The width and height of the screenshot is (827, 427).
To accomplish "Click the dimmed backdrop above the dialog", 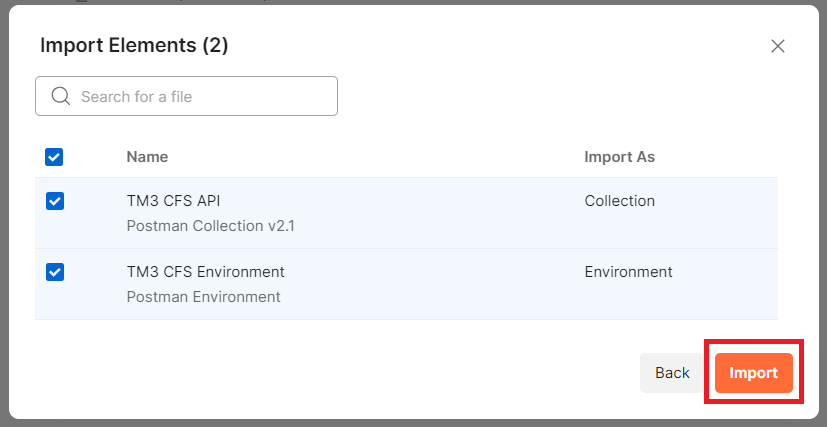I will [400, 2].
